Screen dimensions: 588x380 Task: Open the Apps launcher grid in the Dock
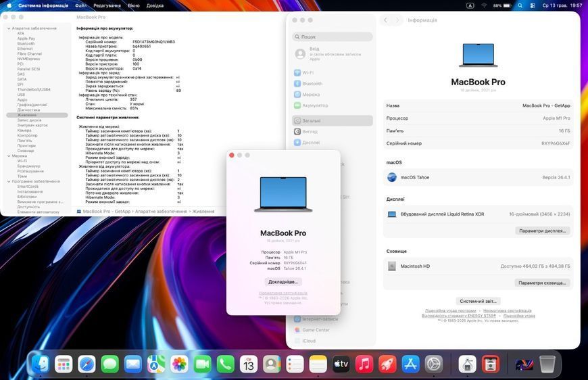point(64,364)
